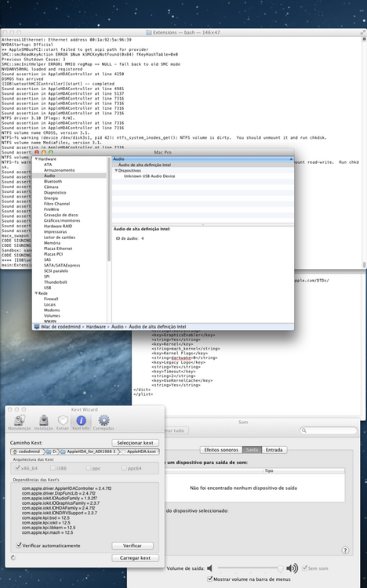
Task: Click the Mostrar tudo button in Som
Action: coord(175,430)
